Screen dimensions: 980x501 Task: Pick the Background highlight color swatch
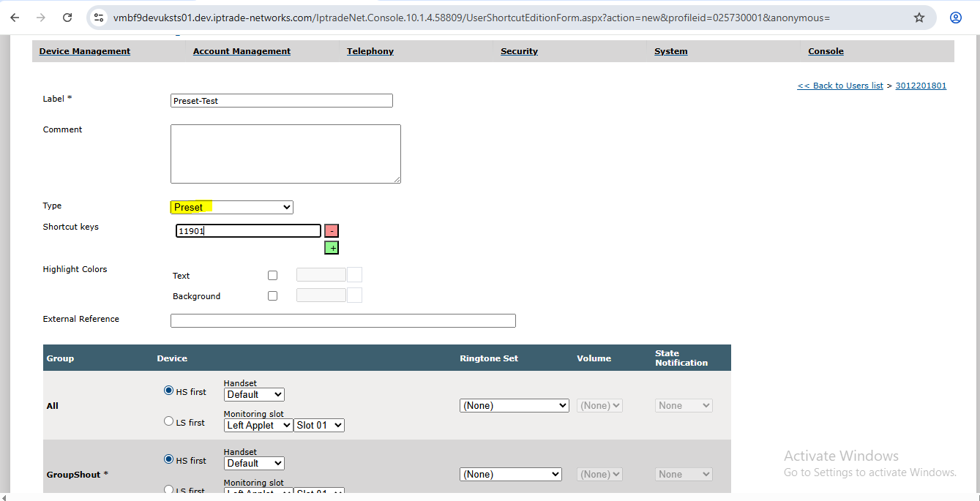tap(354, 295)
